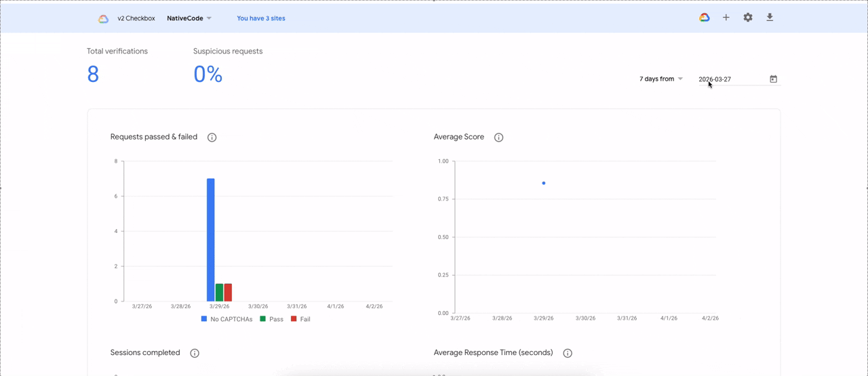
Task: Click info icon next to Average Score
Action: pyautogui.click(x=498, y=138)
